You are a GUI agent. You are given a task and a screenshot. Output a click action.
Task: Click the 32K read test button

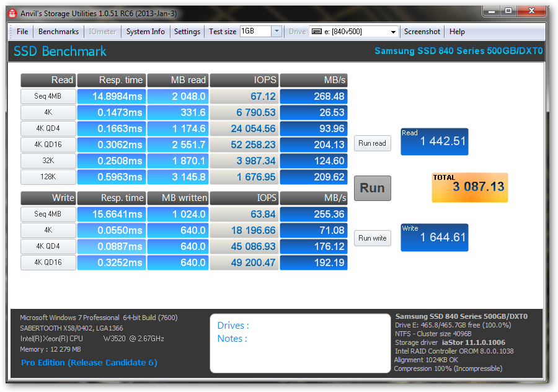click(x=48, y=161)
